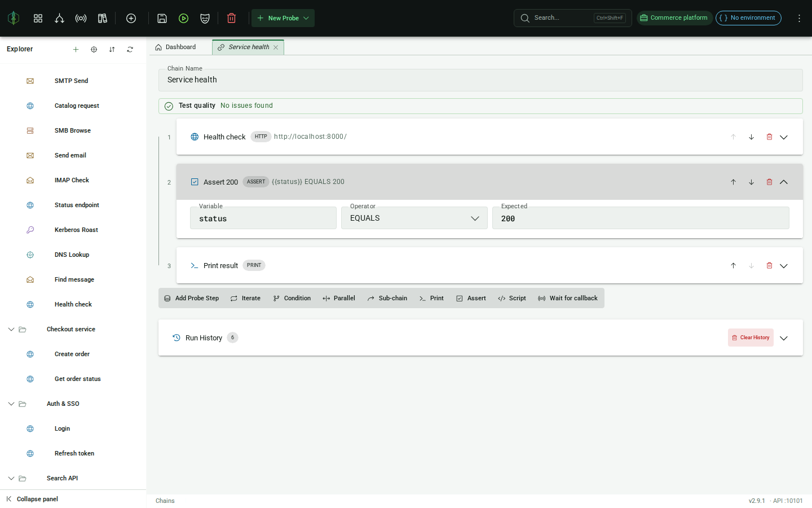Close the Service health tab
This screenshot has height=508, width=812.
(x=276, y=47)
